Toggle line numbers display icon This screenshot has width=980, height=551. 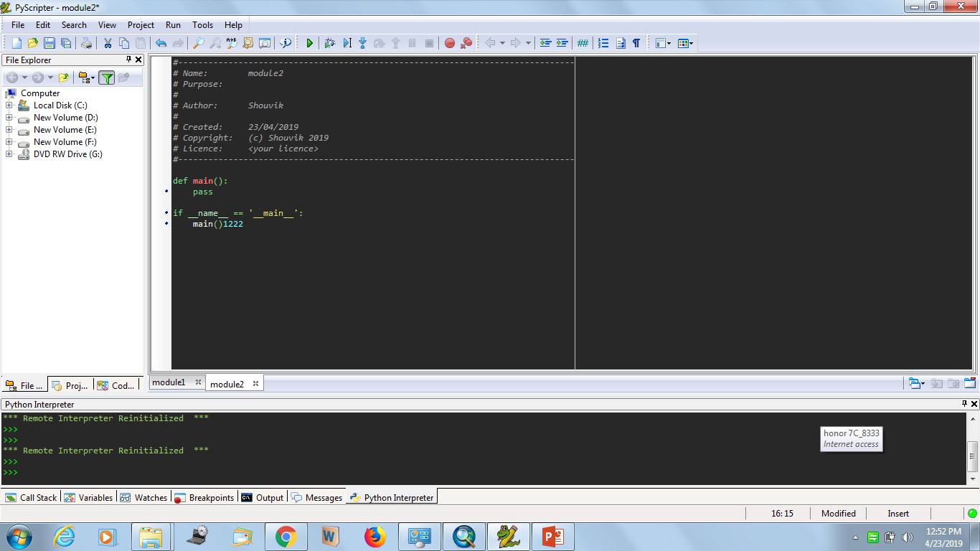(x=603, y=43)
